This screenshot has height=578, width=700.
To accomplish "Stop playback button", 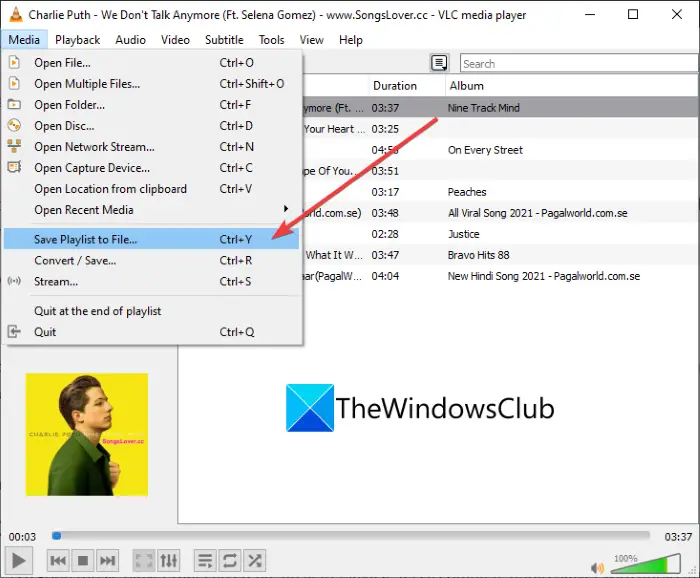I will click(x=83, y=561).
